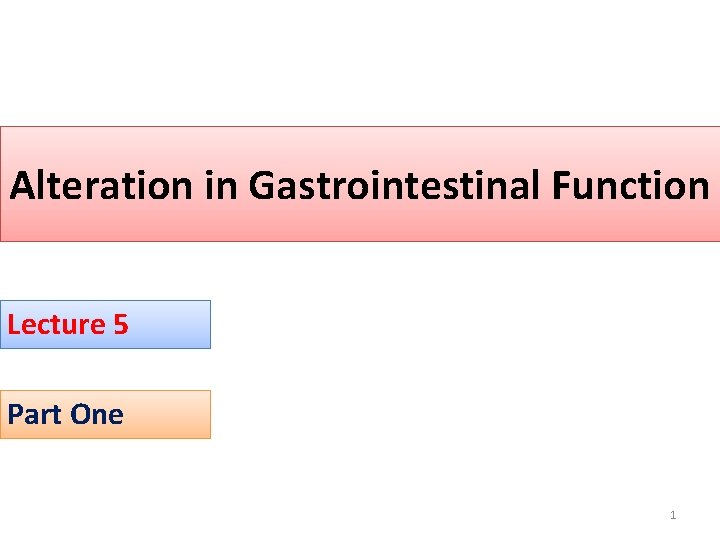
Task: Click slide number 1 in corner
Action: click(x=673, y=515)
